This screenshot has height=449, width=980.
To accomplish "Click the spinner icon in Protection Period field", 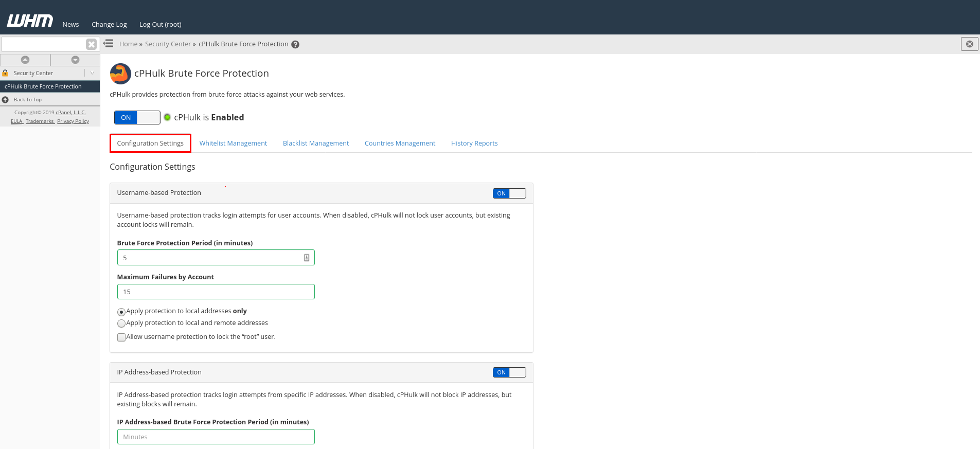I will [x=307, y=258].
